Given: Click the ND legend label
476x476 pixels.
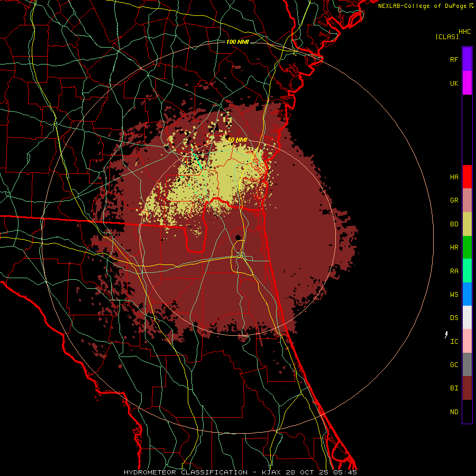Looking at the screenshot, I should click(x=454, y=411).
